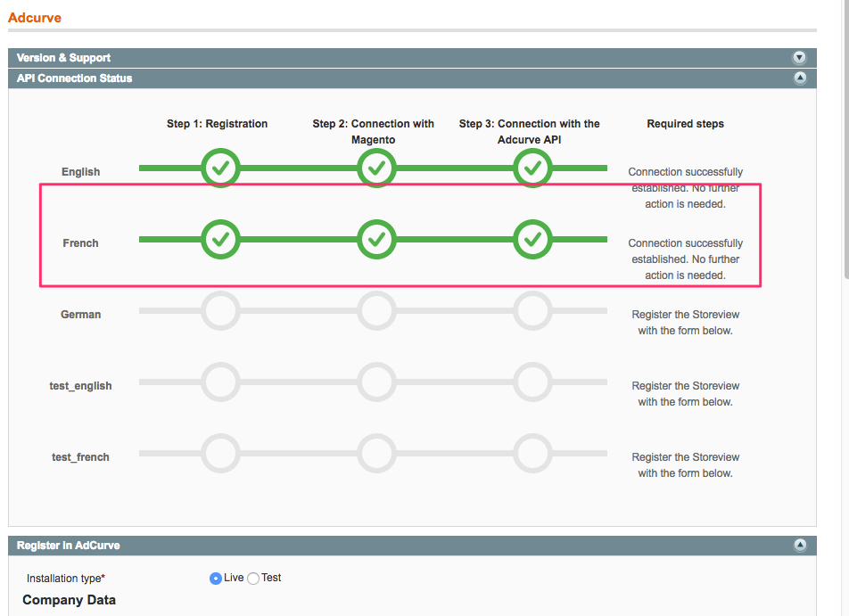This screenshot has width=849, height=616.
Task: Click French Step 3 Adcurve API checkmark
Action: (x=532, y=239)
